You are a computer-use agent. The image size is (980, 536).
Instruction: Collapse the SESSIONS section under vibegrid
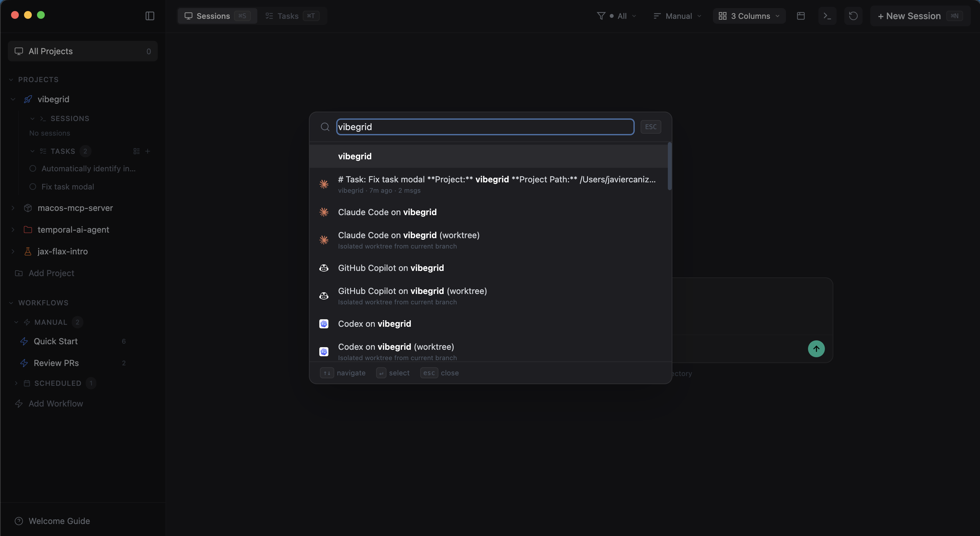[32, 118]
